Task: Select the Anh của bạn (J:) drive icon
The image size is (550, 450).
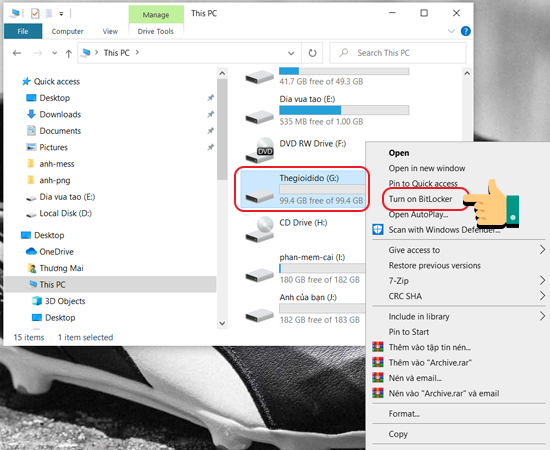Action: 259,315
